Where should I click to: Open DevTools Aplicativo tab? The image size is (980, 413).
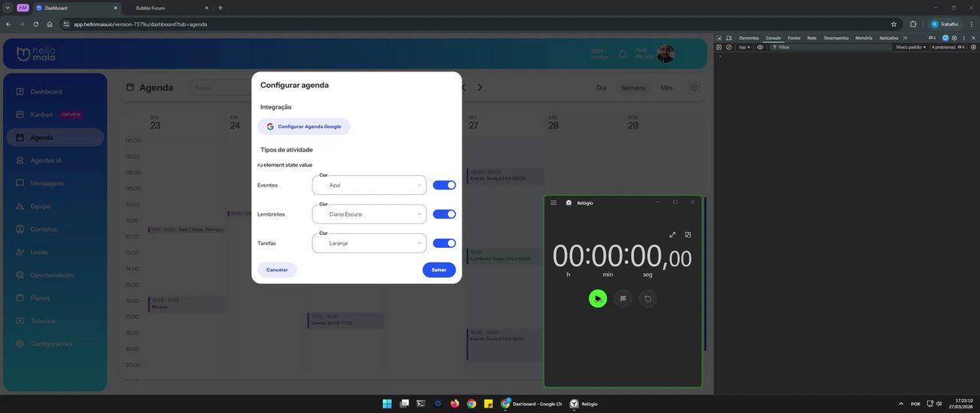coord(889,37)
